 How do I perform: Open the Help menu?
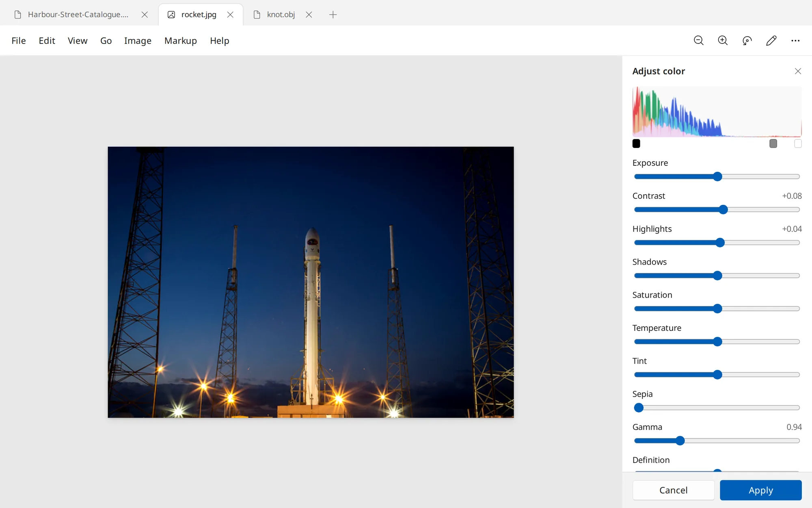220,41
